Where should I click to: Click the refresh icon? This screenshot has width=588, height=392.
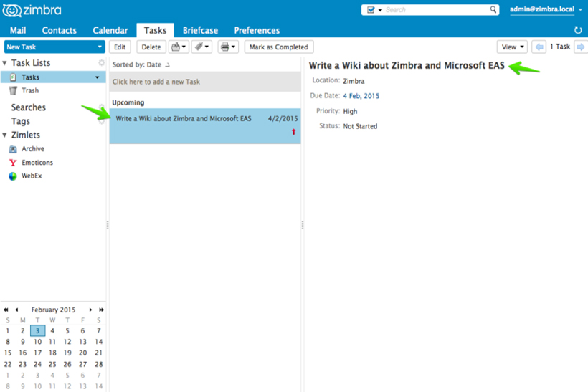[x=578, y=30]
